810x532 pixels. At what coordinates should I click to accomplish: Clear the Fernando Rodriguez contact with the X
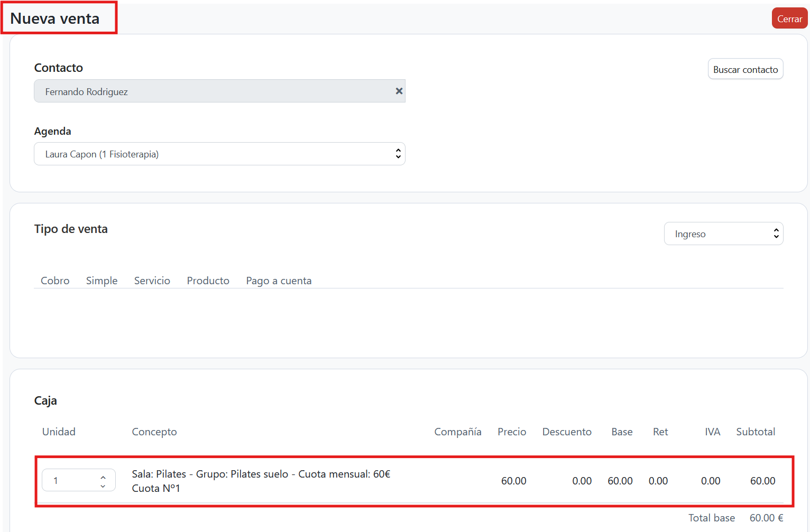pos(399,91)
